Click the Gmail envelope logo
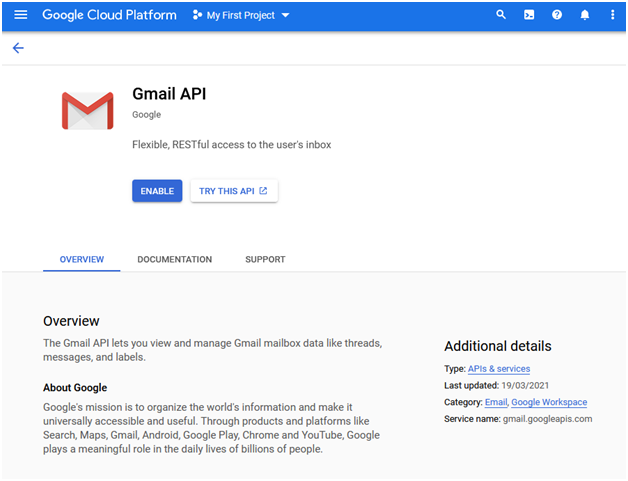This screenshot has height=481, width=628. click(x=88, y=111)
